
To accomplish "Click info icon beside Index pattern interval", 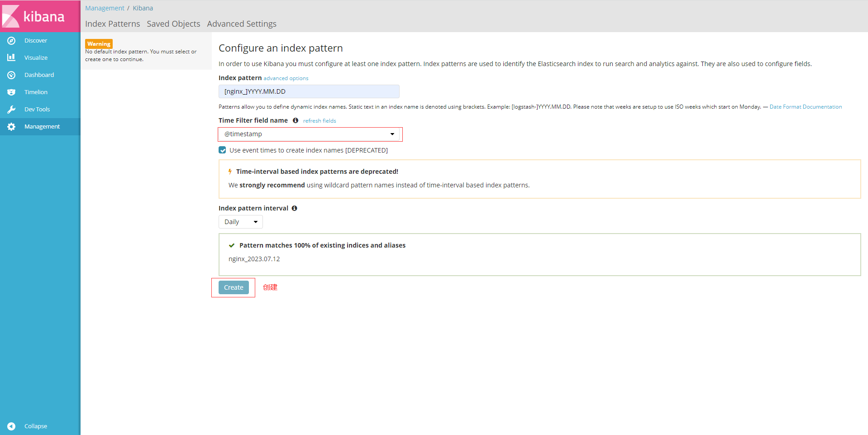I will [294, 208].
